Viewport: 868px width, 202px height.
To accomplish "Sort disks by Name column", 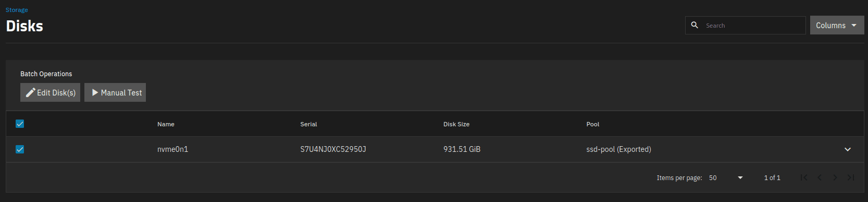I will tap(166, 124).
